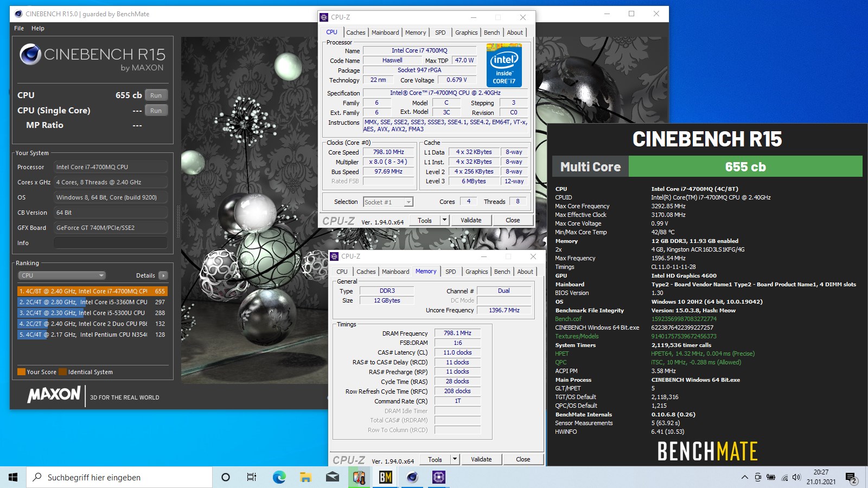Switch to Graphics tab in bottom CPU-Z window

tap(477, 272)
